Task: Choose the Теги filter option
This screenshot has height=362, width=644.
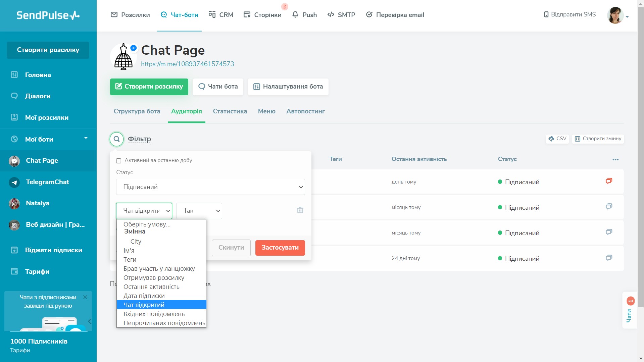Action: click(161, 259)
